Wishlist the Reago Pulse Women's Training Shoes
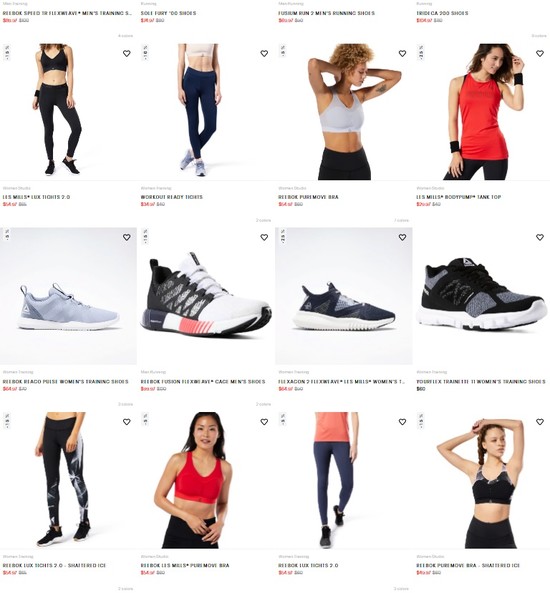Viewport: 550px width, 593px height. pyautogui.click(x=126, y=237)
